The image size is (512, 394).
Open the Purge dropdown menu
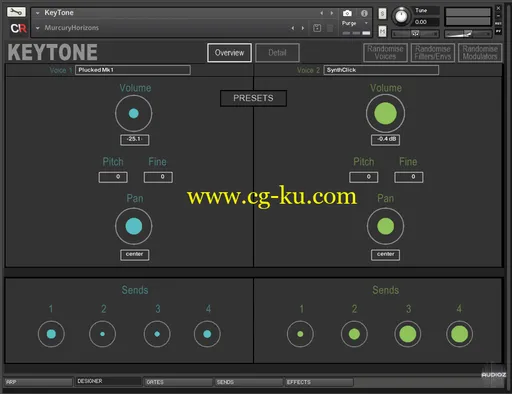(354, 23)
